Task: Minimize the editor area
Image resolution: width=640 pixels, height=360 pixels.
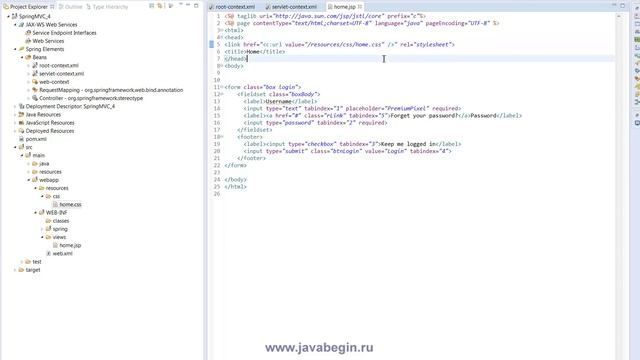Action: point(614,5)
